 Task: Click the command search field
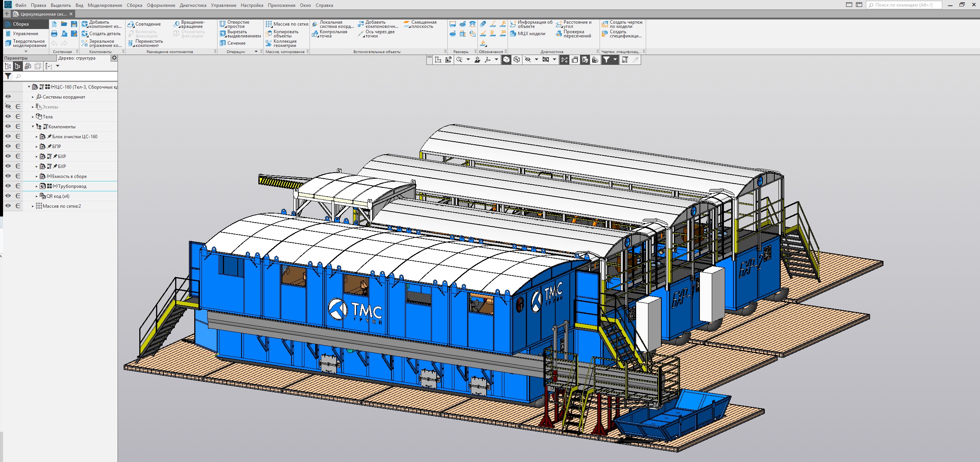pyautogui.click(x=904, y=5)
